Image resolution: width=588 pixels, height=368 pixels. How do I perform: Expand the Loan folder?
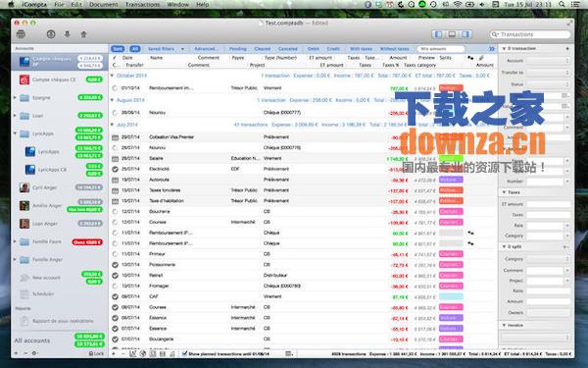15,116
